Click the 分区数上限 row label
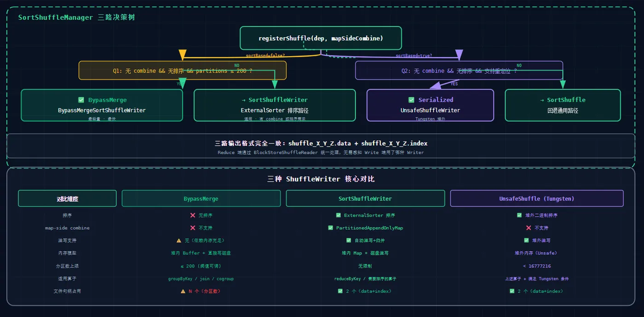The height and width of the screenshot is (317, 644). coord(67,266)
